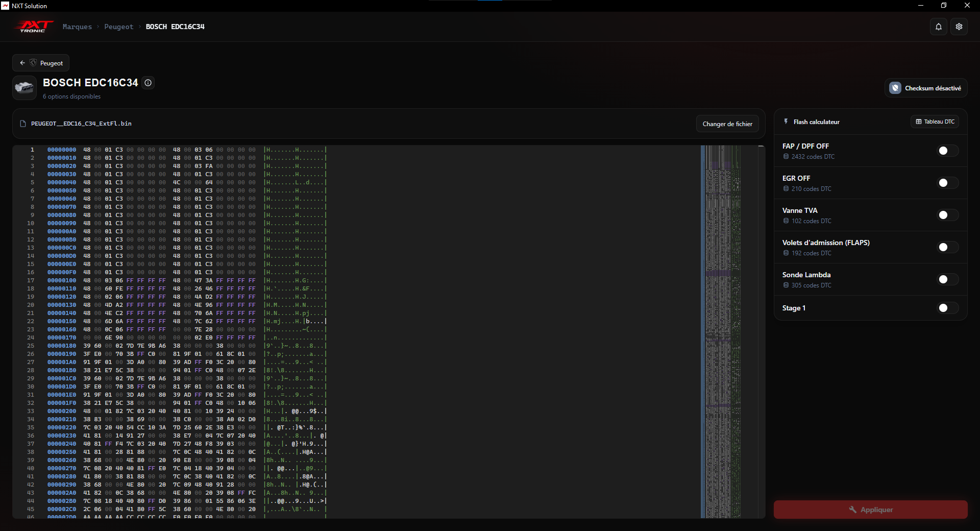Click hex address 00000100
The width and height of the screenshot is (980, 531).
coord(62,280)
